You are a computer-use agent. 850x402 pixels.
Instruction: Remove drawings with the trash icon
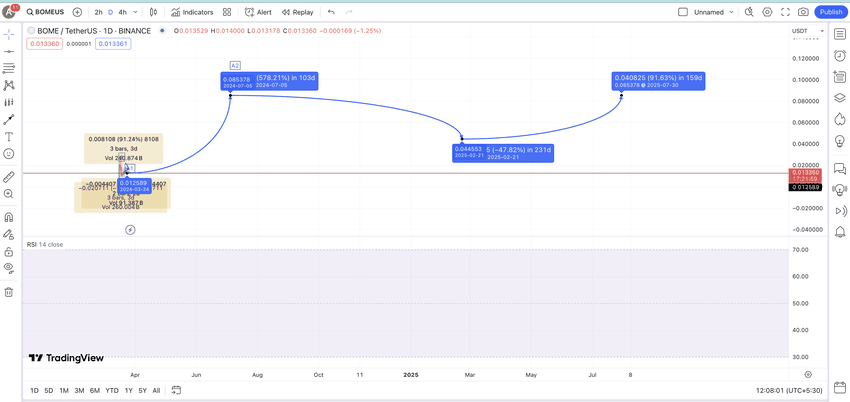point(9,292)
